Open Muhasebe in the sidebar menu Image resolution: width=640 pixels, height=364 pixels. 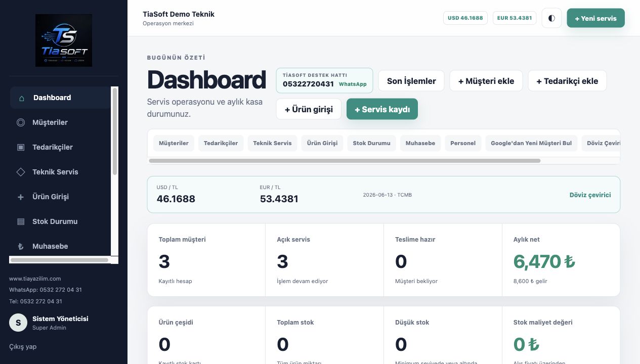tap(60, 246)
